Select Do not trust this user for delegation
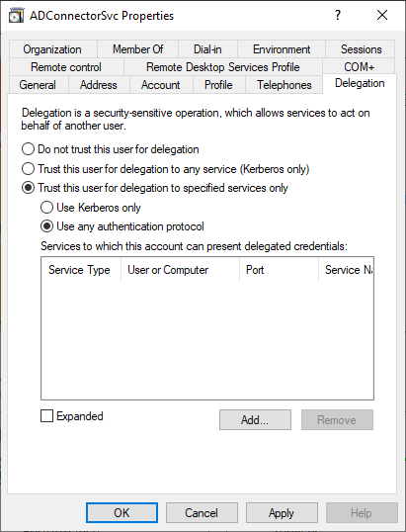Screen dimensions: 406x532 click(28, 149)
